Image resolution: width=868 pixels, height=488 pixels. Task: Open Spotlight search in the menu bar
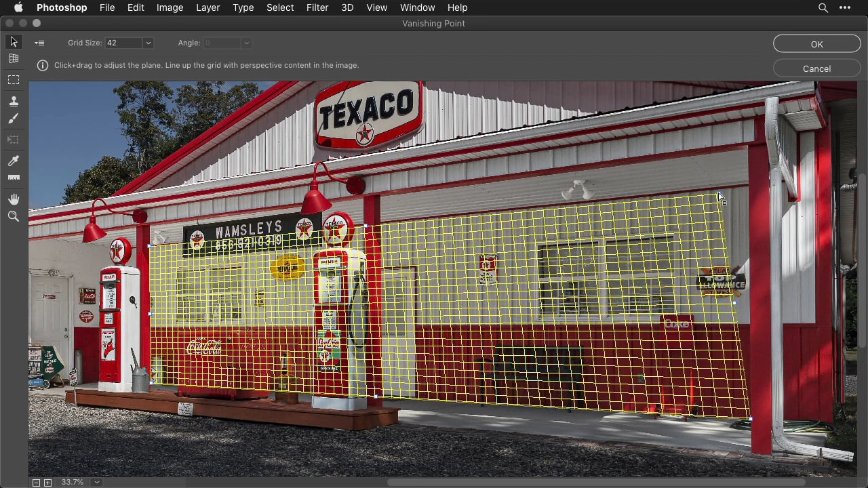[x=823, y=7]
